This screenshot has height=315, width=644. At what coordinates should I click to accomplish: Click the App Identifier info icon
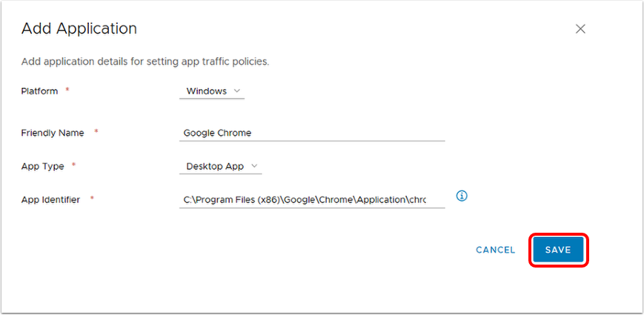tap(462, 196)
